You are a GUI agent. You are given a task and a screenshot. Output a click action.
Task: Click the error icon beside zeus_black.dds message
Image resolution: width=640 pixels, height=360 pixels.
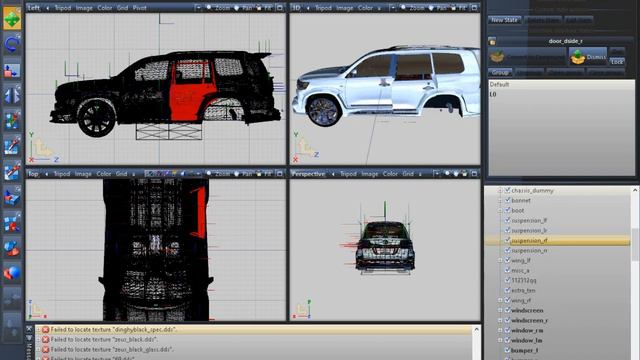[45, 340]
